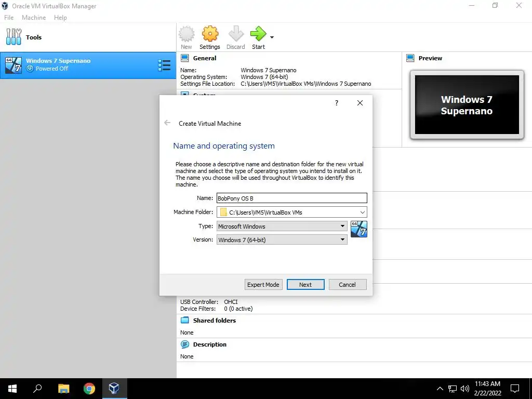The image size is (532, 399).
Task: Click the USB Controller OHCI value
Action: (231, 302)
